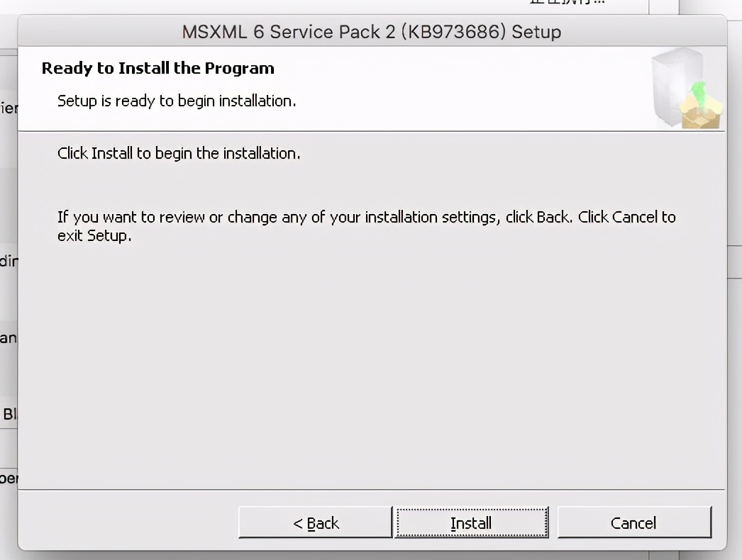
Task: Select the background row ending in "ier"
Action: [9, 108]
